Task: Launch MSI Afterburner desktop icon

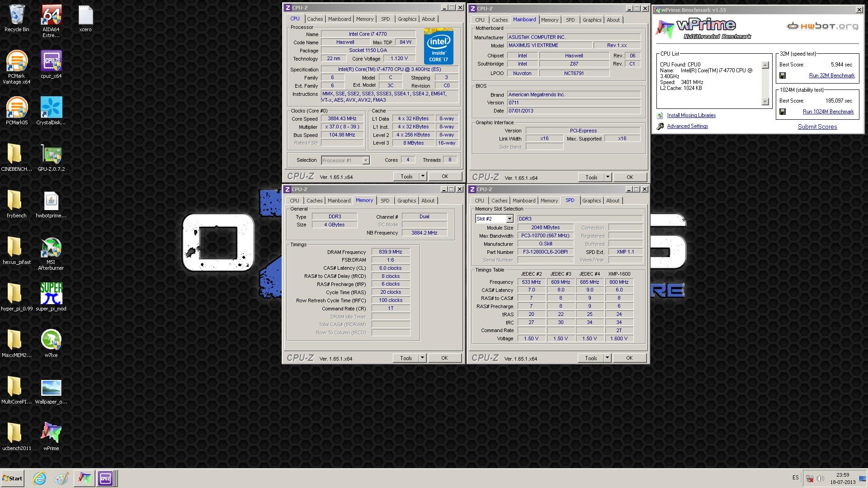Action: tap(51, 253)
